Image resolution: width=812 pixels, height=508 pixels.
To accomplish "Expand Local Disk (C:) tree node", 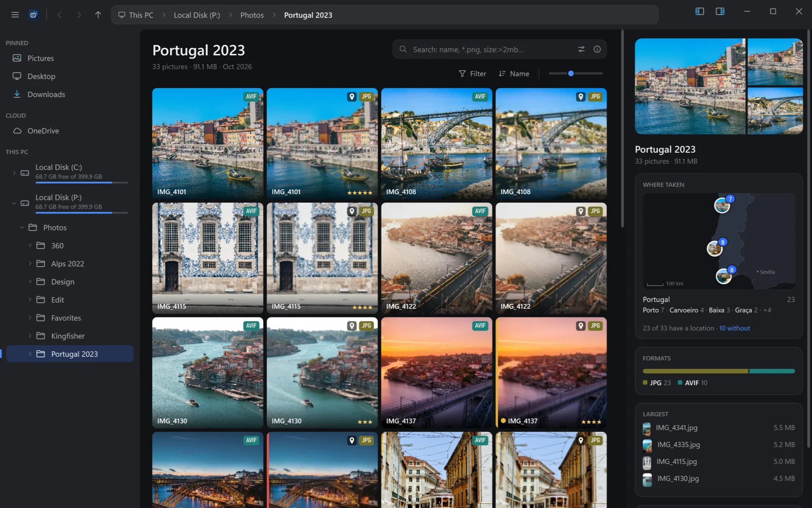I will click(x=14, y=173).
